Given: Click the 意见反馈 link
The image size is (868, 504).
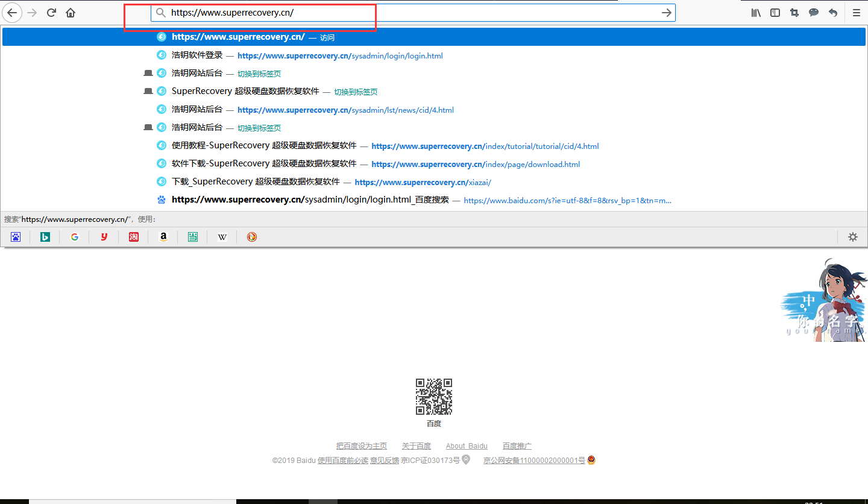Looking at the screenshot, I should click(385, 461).
